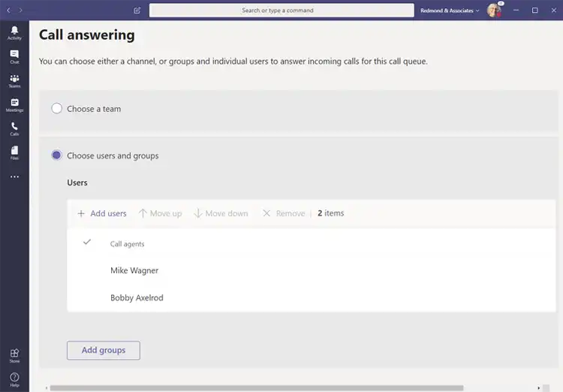The width and height of the screenshot is (563, 392).
Task: Click the Help icon in sidebar
Action: 14,379
